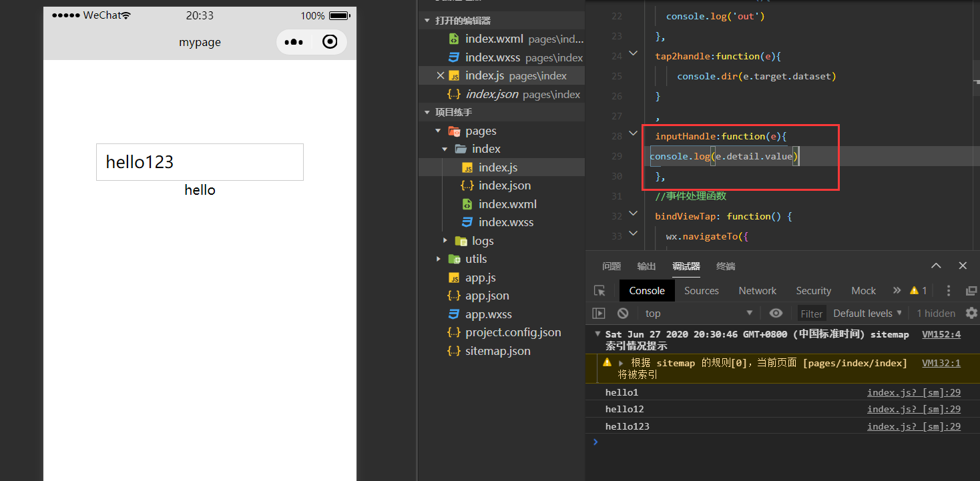
Task: Select the Console devtools tab
Action: tap(647, 291)
